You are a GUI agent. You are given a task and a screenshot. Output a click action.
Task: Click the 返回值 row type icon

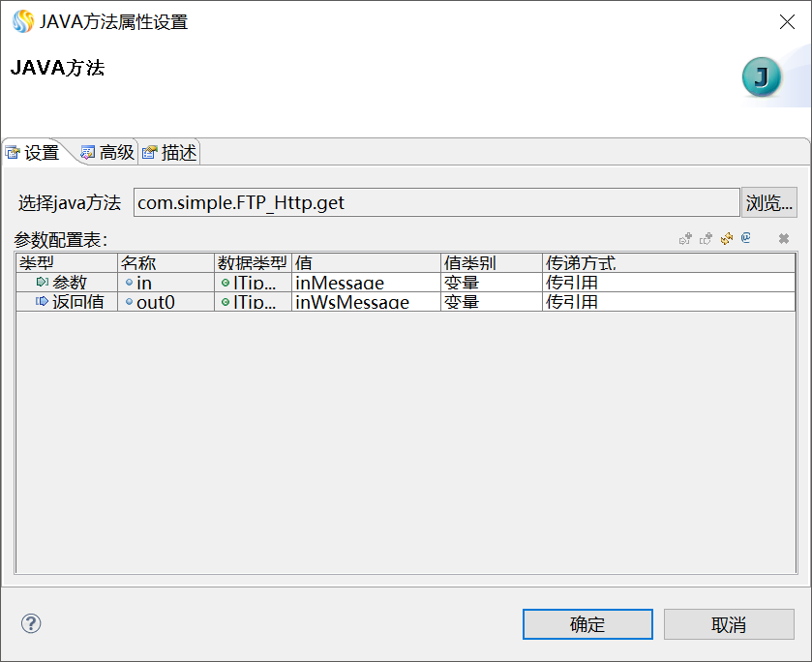(x=42, y=301)
